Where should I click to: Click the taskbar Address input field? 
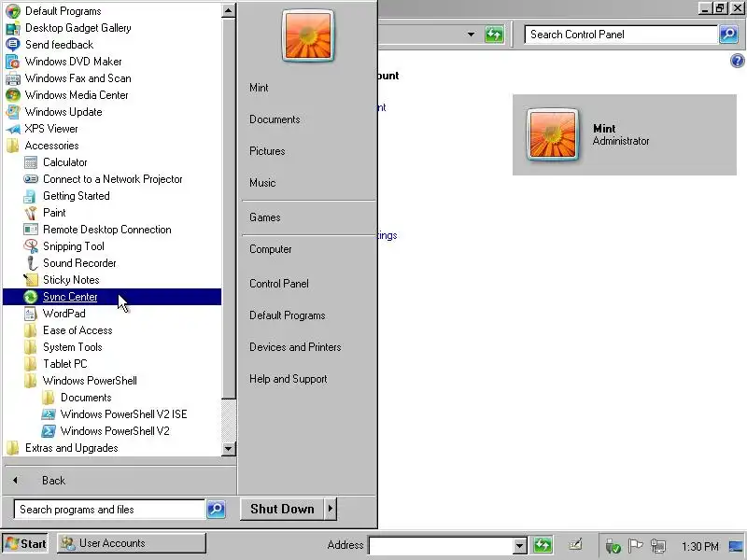[441, 545]
